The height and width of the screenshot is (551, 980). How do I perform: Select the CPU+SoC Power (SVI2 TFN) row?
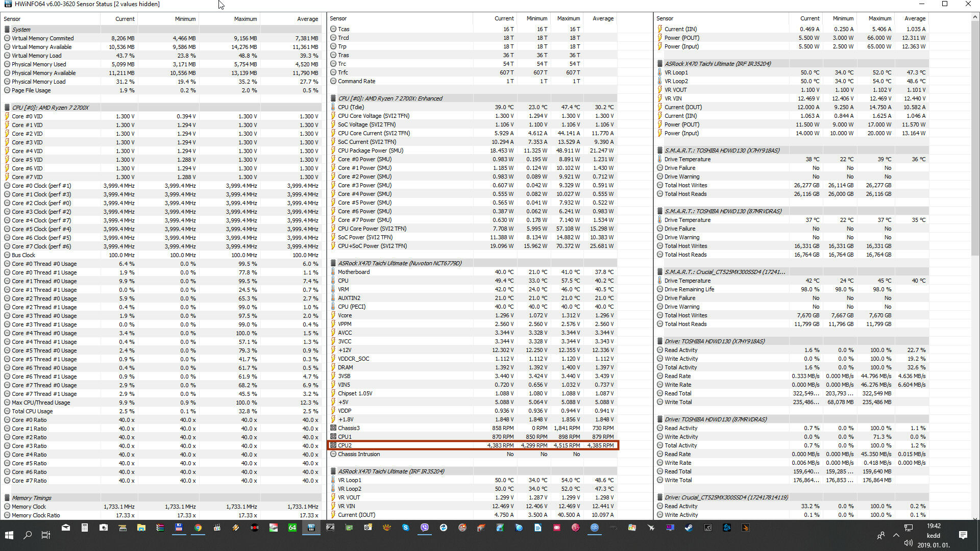coord(472,246)
